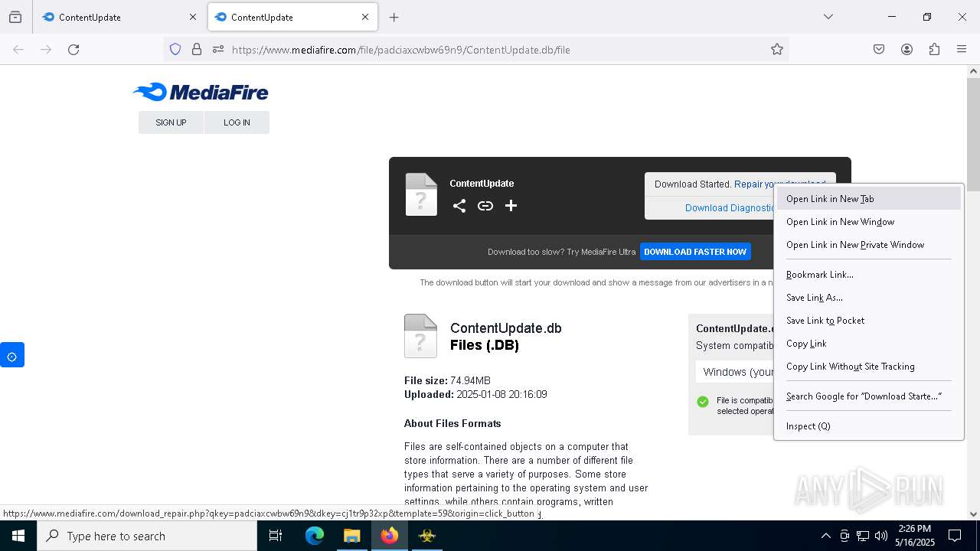Screen dimensions: 980x551
Task: Click the page vertical scrollbar thumb
Action: point(973,134)
